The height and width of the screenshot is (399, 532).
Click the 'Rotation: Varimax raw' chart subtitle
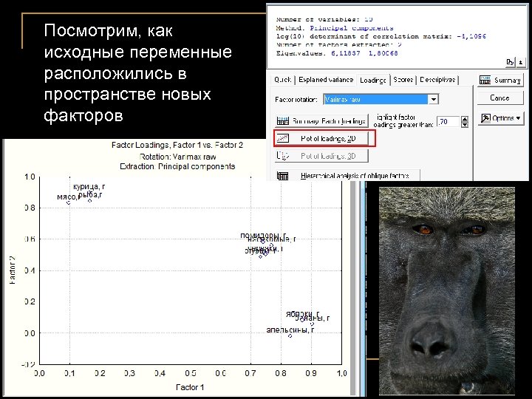pyautogui.click(x=177, y=157)
